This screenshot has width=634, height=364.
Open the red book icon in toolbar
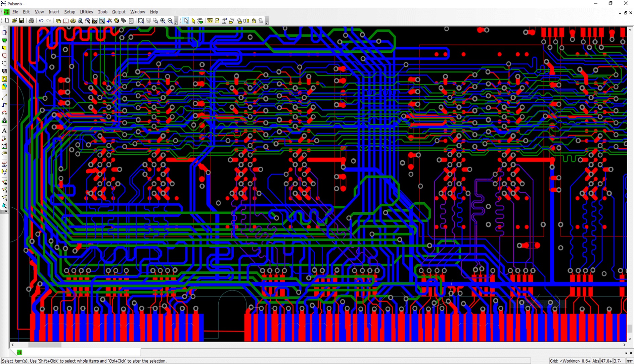click(x=66, y=21)
